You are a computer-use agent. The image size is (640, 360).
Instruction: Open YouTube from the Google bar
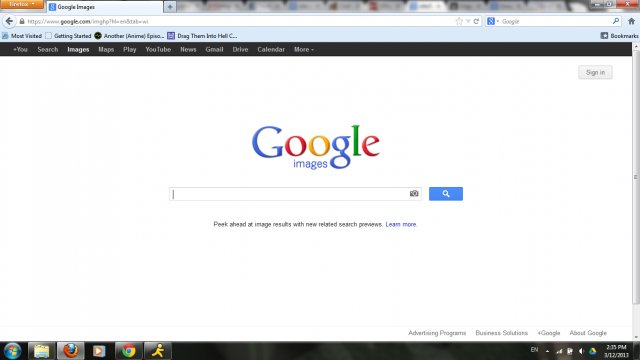(158, 49)
